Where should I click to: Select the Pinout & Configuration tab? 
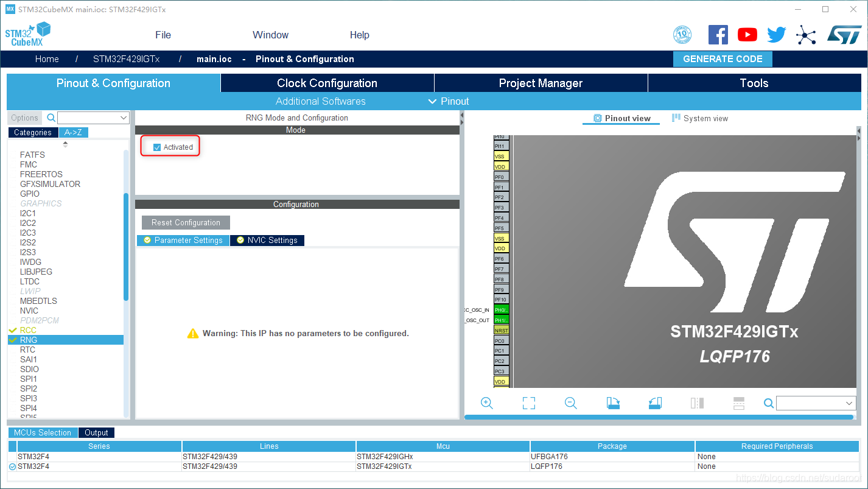[x=113, y=83]
